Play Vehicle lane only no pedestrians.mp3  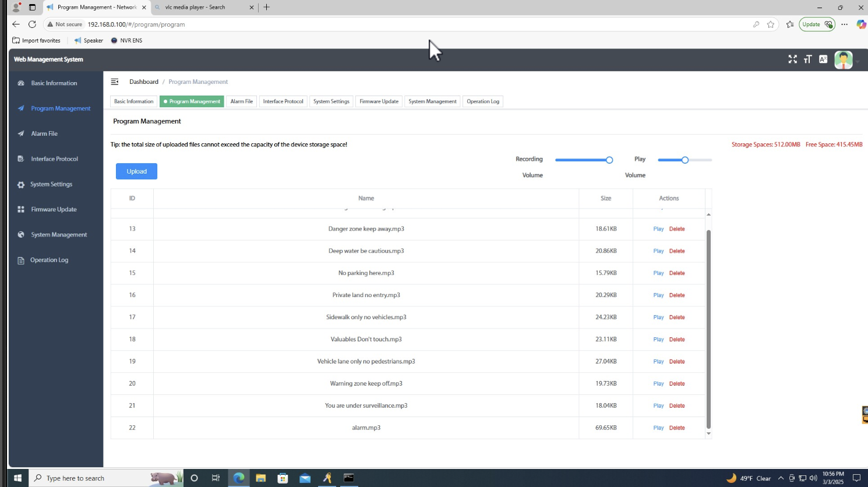[658, 362]
